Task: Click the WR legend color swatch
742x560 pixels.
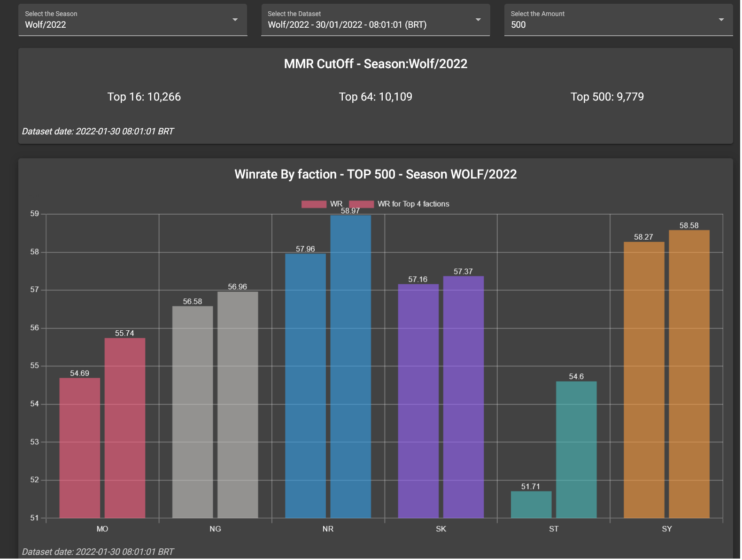Action: (x=314, y=204)
